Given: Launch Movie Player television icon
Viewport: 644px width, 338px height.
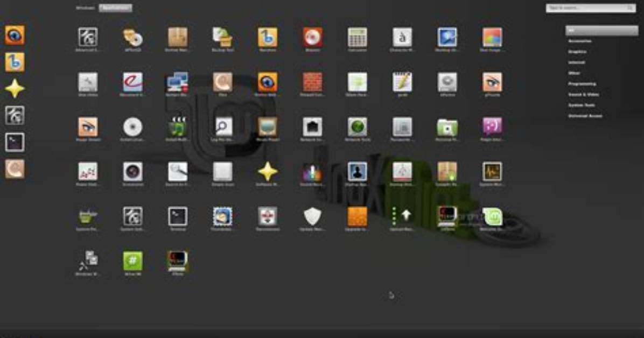Looking at the screenshot, I should (268, 127).
